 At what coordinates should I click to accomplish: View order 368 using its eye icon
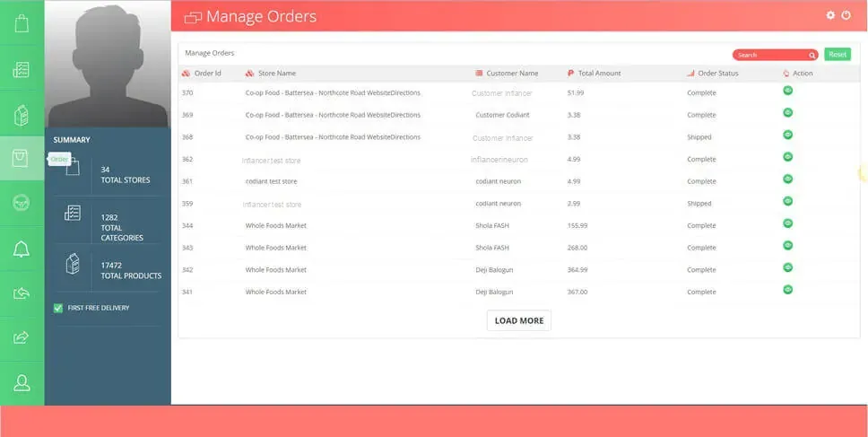pyautogui.click(x=787, y=135)
